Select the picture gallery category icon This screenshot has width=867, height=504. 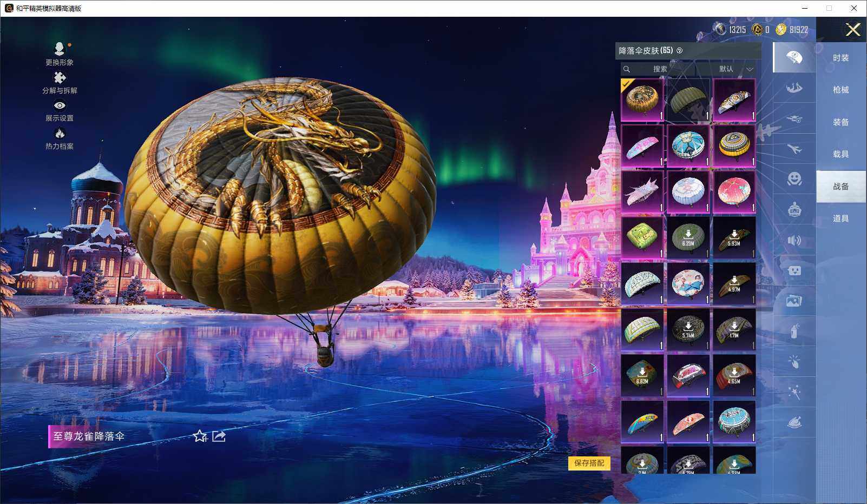[x=794, y=301]
